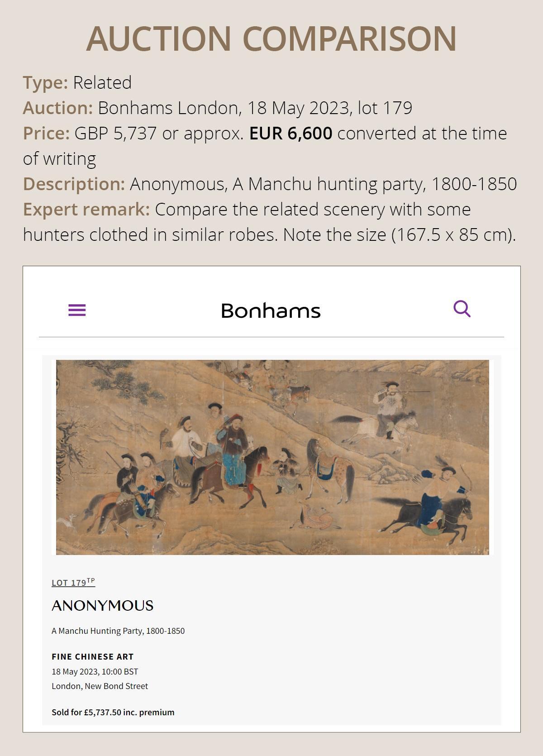Select the lot title 'A Manchu Hunting Party, 1800-1850'
The width and height of the screenshot is (543, 756).
(x=118, y=631)
